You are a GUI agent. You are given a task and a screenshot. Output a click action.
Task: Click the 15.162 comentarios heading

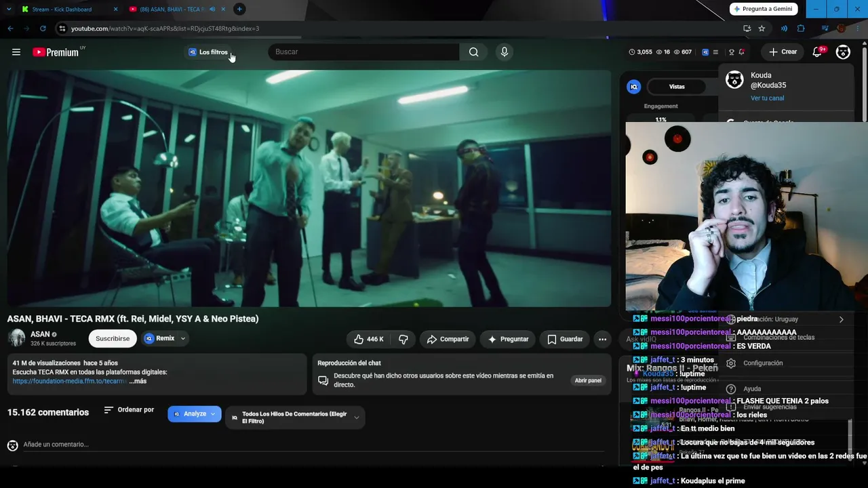click(48, 412)
